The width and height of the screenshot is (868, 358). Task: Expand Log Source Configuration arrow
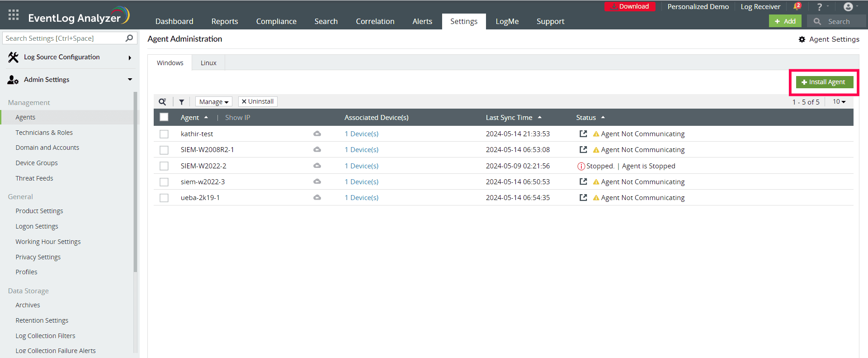pos(130,57)
